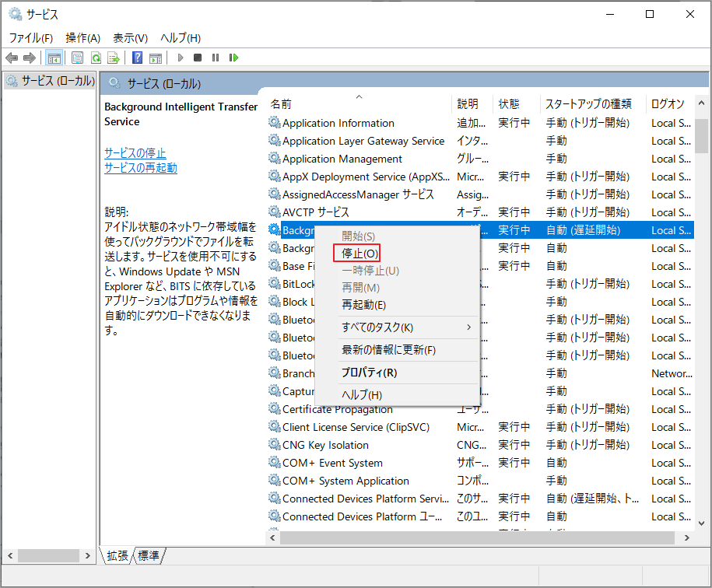Screen dimensions: 712x588
Task: Open the 操作 menu
Action: pos(82,37)
